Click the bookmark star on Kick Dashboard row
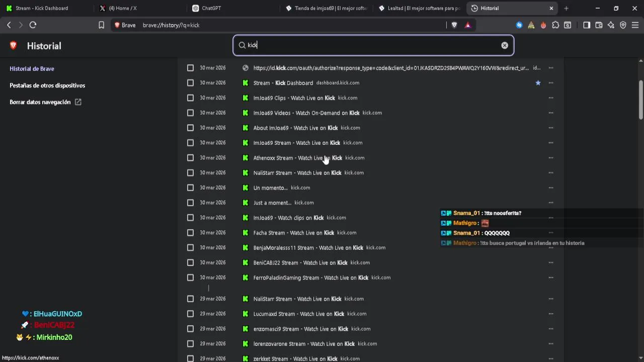 click(538, 83)
